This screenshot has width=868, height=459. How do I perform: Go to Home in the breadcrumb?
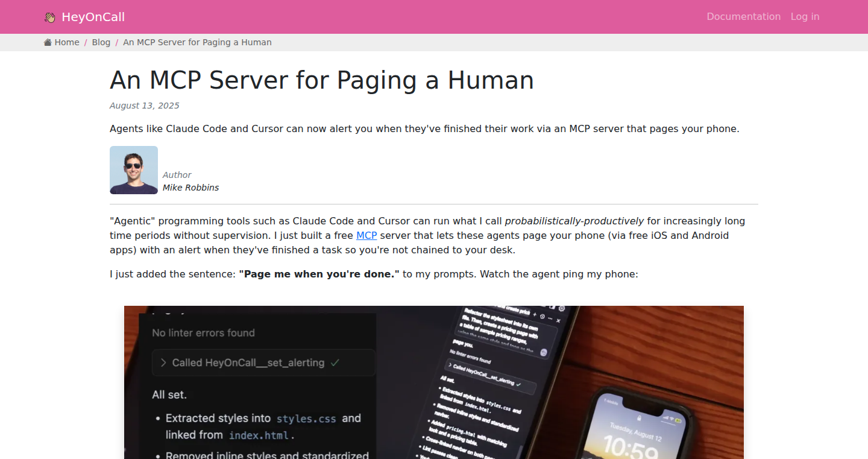(x=61, y=42)
